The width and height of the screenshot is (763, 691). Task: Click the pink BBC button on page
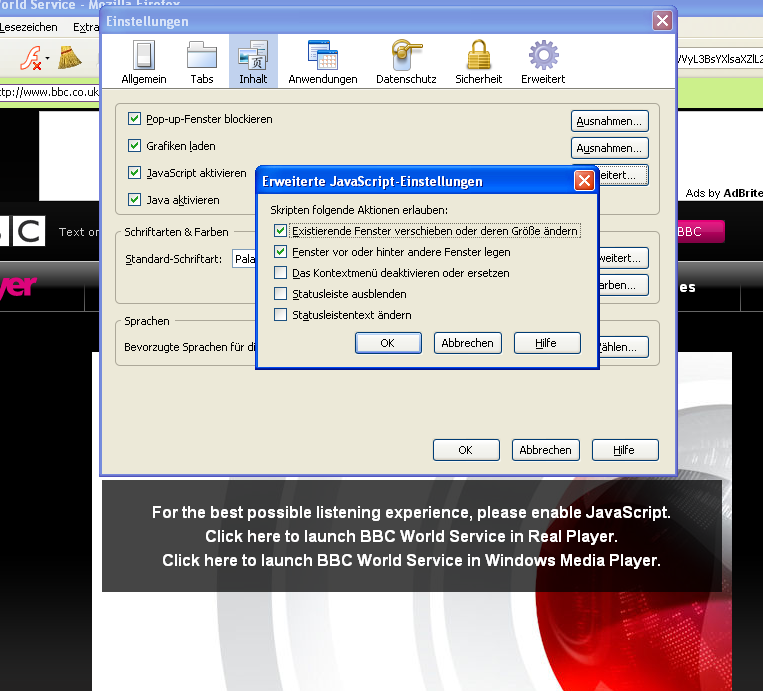coord(701,232)
